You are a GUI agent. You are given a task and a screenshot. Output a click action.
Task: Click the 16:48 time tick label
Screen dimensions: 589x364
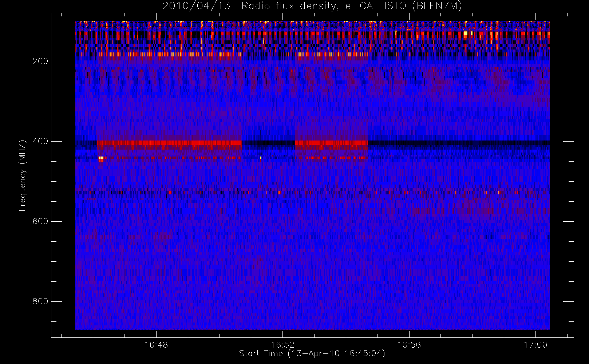(156, 345)
